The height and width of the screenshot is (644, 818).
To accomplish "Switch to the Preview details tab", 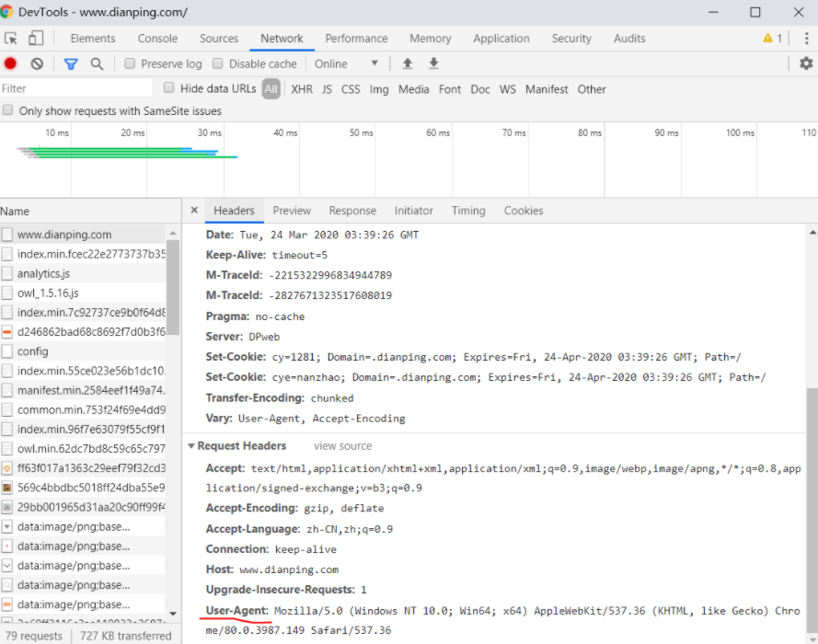I will pyautogui.click(x=292, y=211).
